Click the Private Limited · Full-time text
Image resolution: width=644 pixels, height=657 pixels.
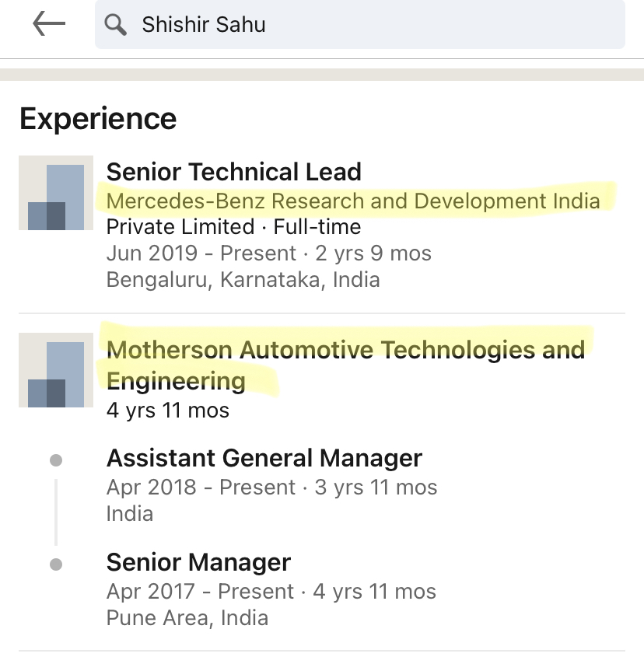coord(233,227)
